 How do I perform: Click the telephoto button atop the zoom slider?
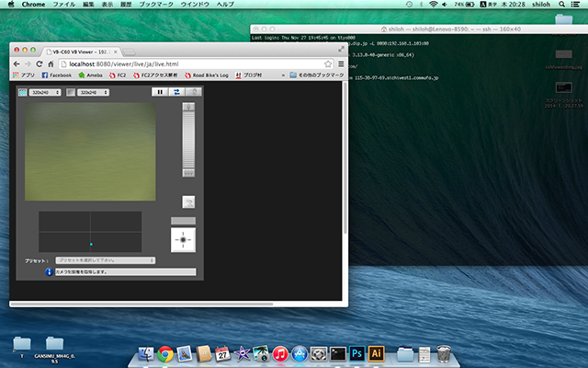pos(188,107)
